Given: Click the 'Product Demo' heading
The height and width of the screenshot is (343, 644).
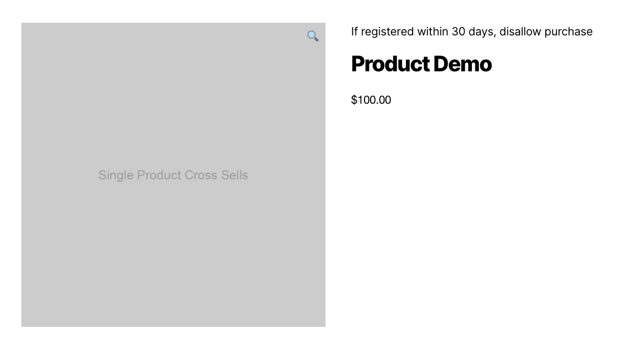Looking at the screenshot, I should click(x=421, y=64).
